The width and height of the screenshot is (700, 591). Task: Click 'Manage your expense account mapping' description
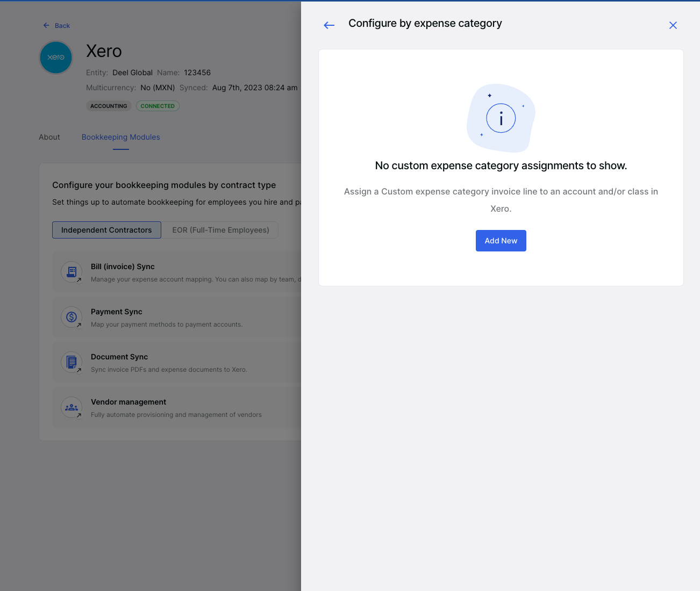[x=196, y=279]
